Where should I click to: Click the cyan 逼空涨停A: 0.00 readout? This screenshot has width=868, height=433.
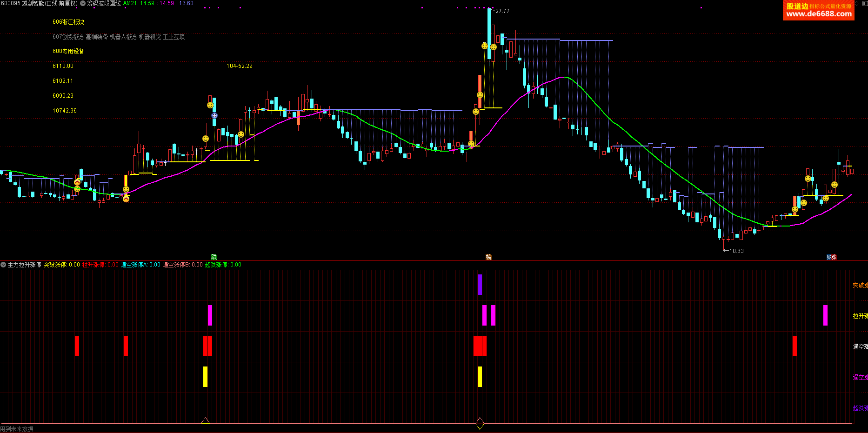point(140,265)
